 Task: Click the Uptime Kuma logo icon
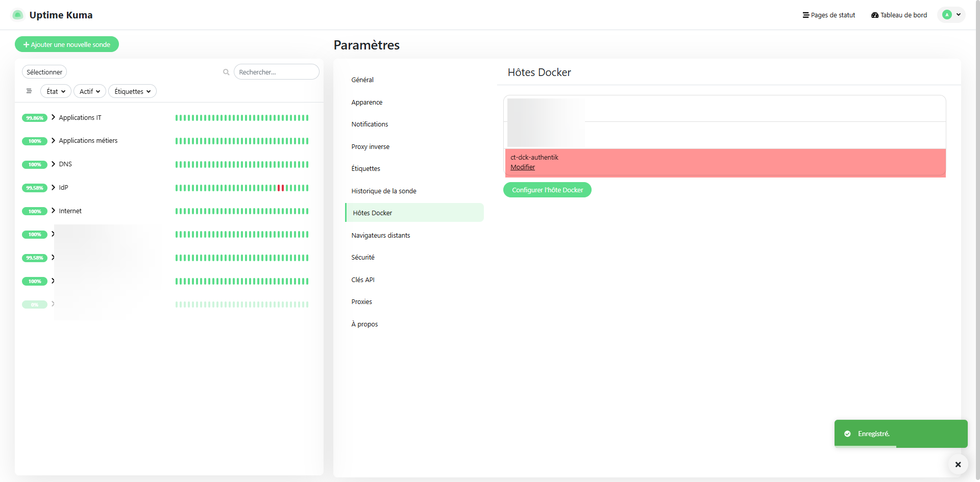coord(17,15)
